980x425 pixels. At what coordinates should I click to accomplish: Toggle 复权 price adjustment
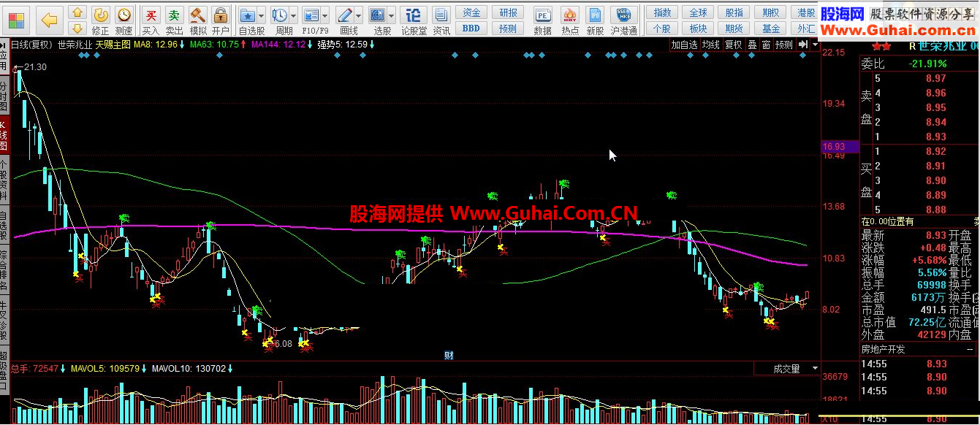point(734,45)
